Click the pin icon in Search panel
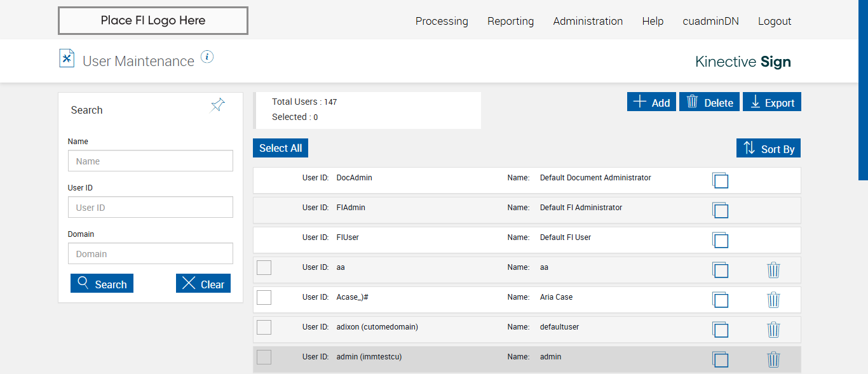 218,105
